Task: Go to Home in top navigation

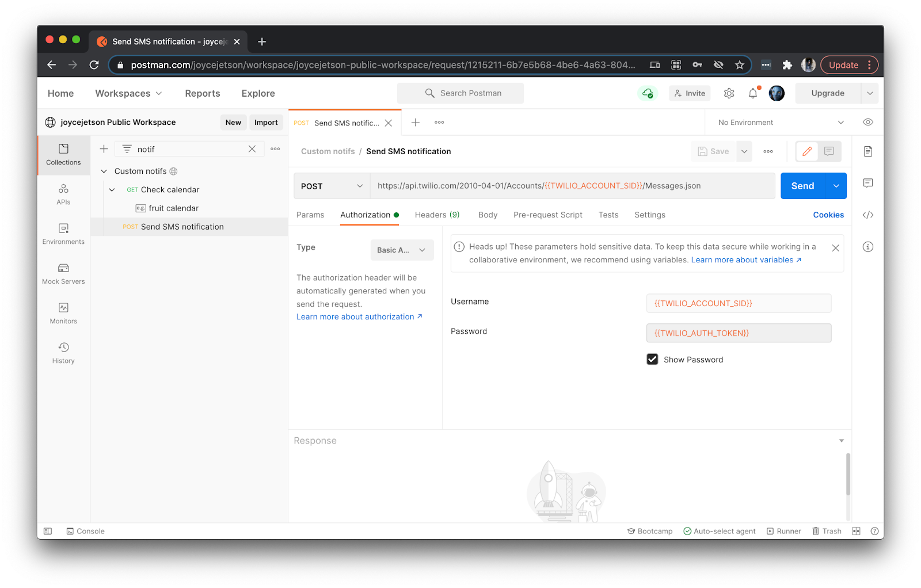Action: tap(60, 93)
